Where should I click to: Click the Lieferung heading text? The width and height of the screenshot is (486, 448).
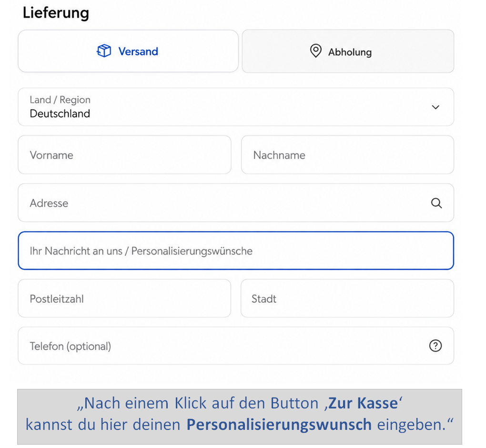(x=56, y=13)
